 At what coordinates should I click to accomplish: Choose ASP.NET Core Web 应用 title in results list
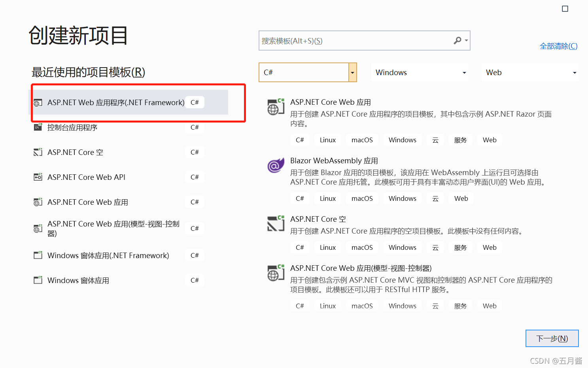[x=331, y=102]
